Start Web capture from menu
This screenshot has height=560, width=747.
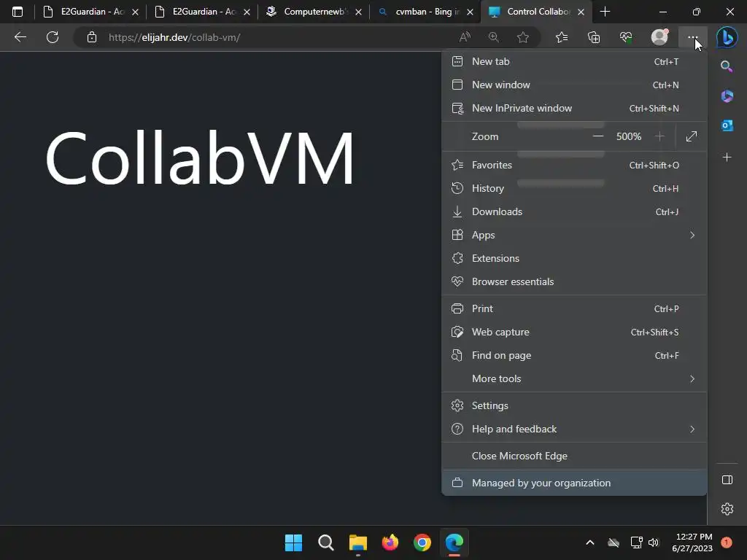[x=573, y=332]
